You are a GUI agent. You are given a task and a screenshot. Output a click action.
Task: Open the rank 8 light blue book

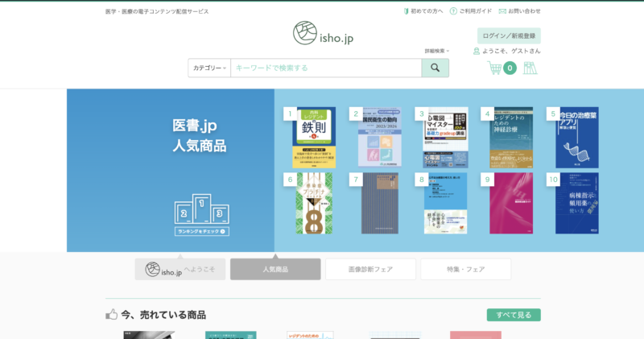(x=446, y=204)
